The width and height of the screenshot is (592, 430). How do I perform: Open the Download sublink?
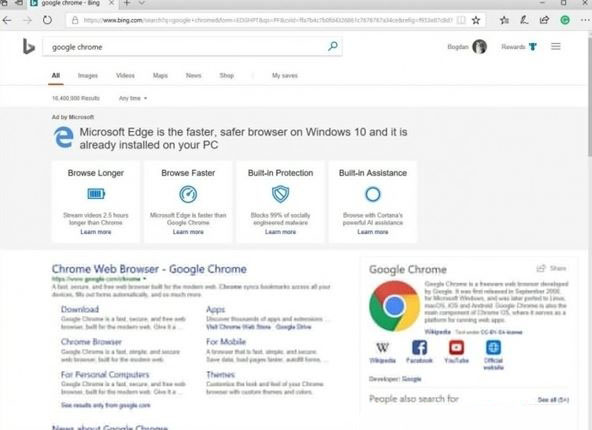coord(80,309)
